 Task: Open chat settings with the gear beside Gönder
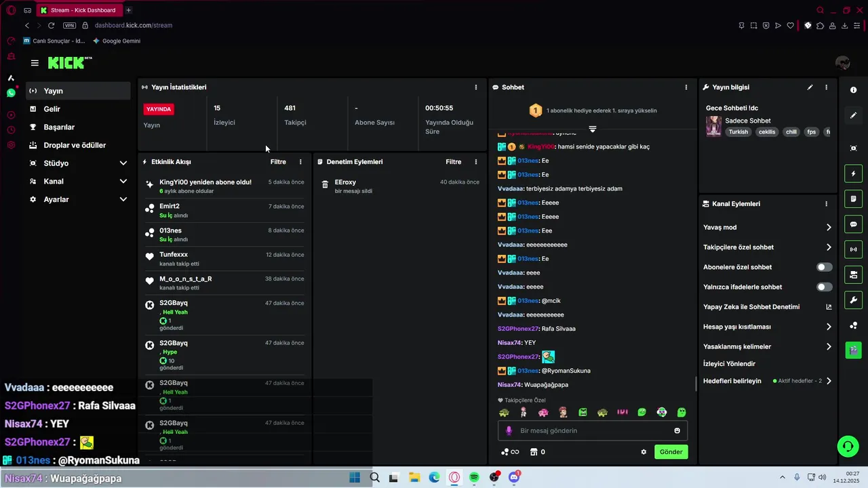point(644,452)
